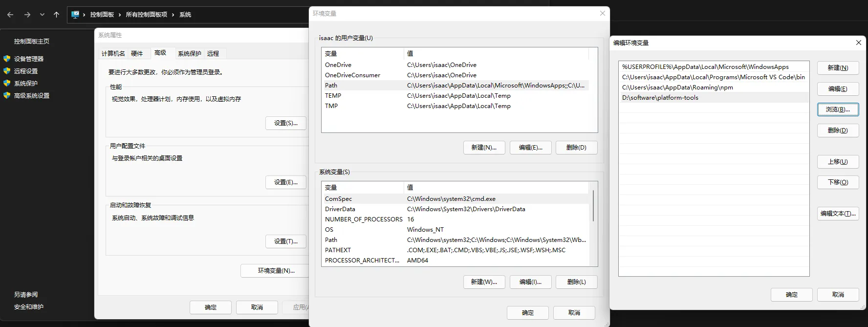Click the computer icon in address bar
868x327 pixels.
pos(75,15)
